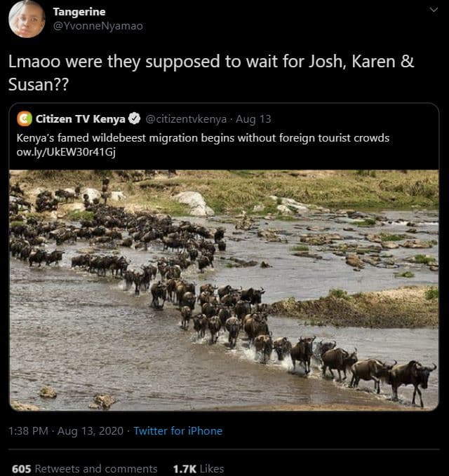Click the Citizen TV Kenya logo avatar

pos(25,118)
